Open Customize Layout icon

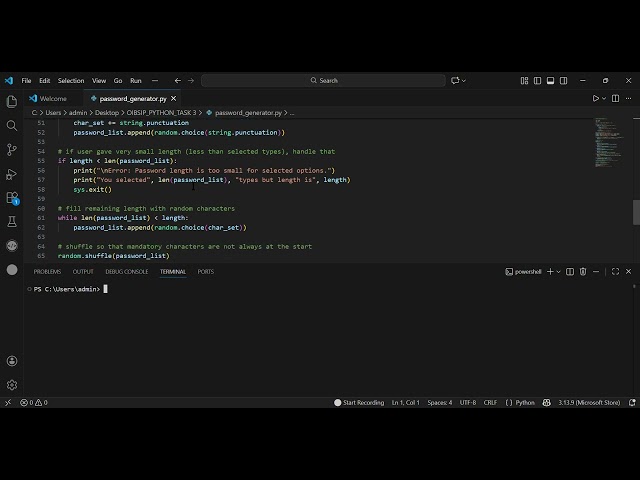524,80
